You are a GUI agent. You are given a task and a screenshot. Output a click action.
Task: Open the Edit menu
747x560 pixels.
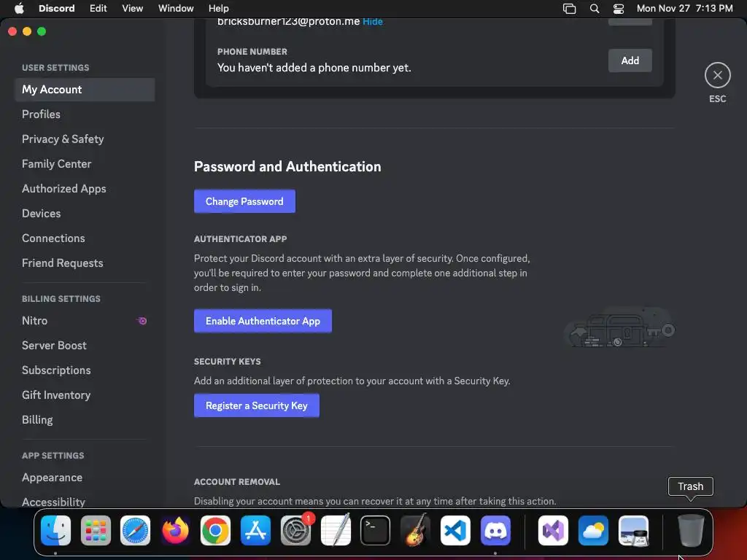pos(98,8)
